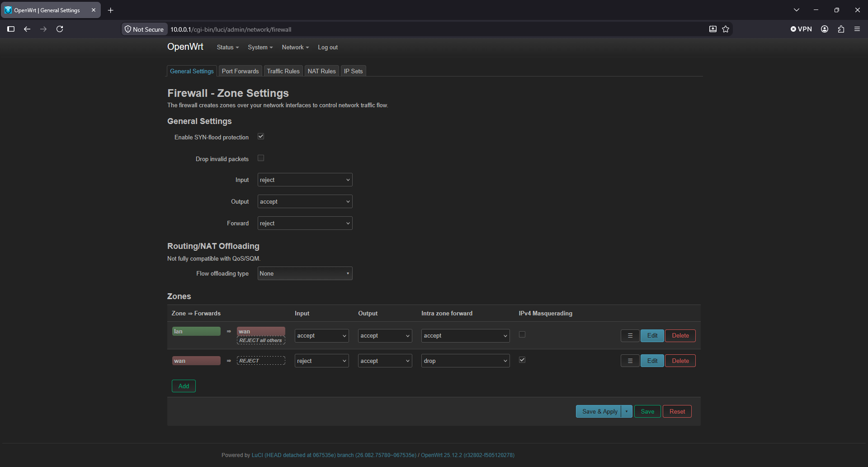Open the sidebar panel toggle icon
Screen dimensions: 868x467
(x=11, y=29)
